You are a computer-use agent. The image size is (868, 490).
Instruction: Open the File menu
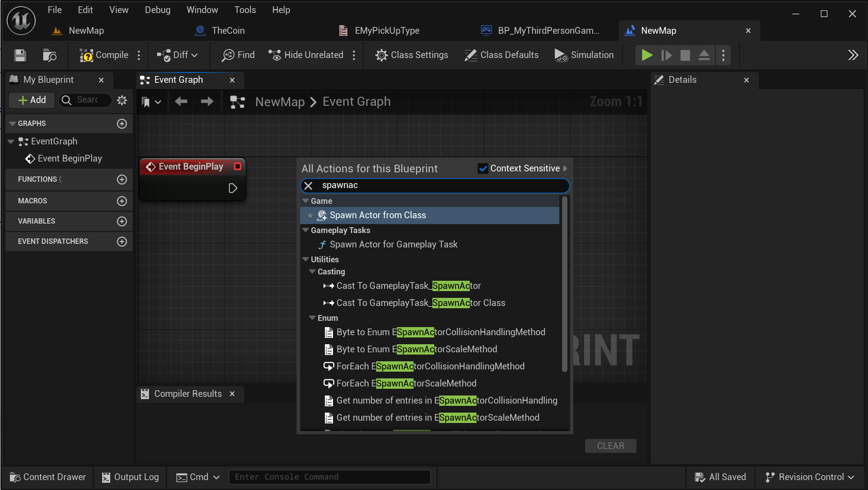click(x=55, y=10)
